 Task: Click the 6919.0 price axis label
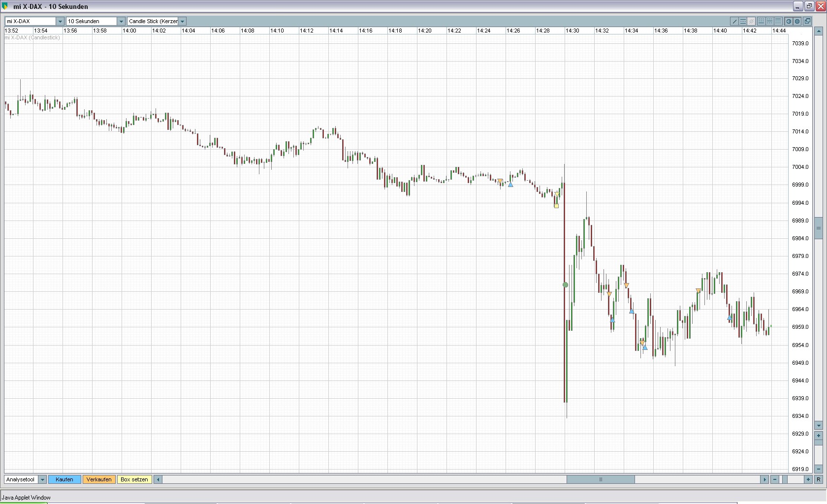pos(800,469)
